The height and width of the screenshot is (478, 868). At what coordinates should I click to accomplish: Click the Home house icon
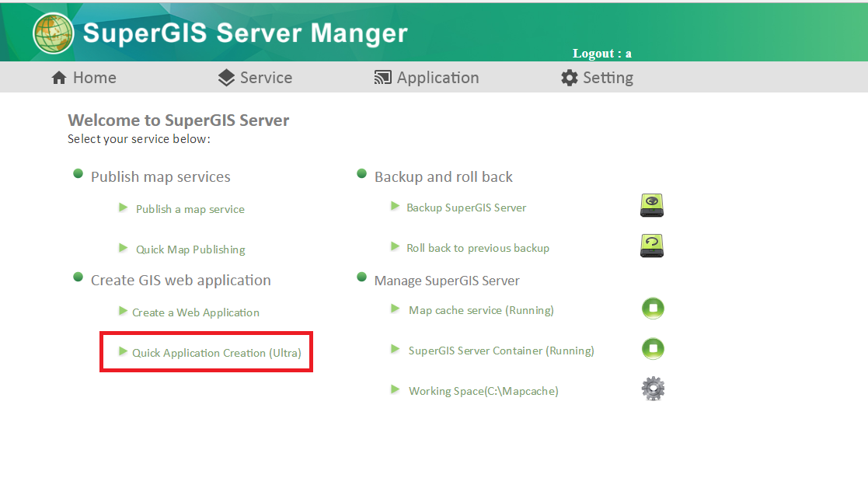click(x=59, y=78)
